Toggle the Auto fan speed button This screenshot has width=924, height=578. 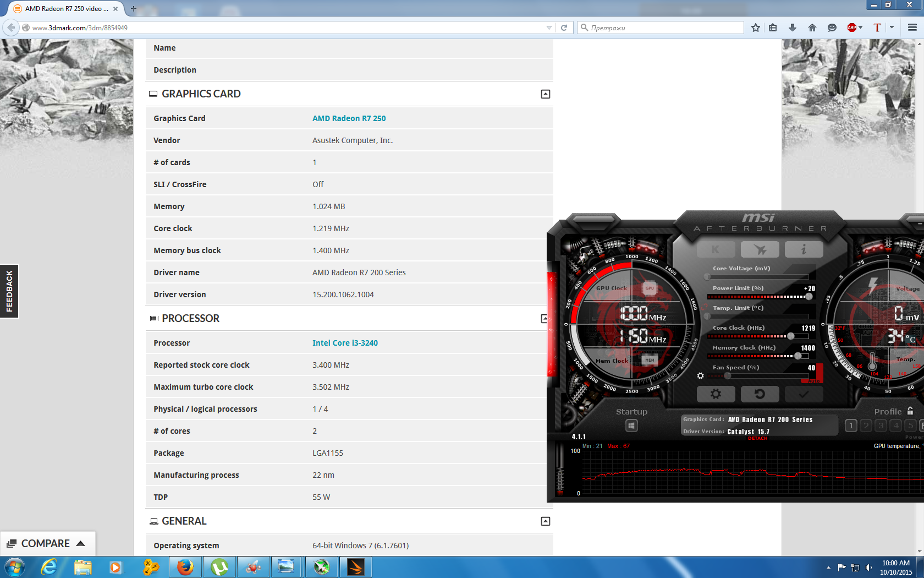813,381
